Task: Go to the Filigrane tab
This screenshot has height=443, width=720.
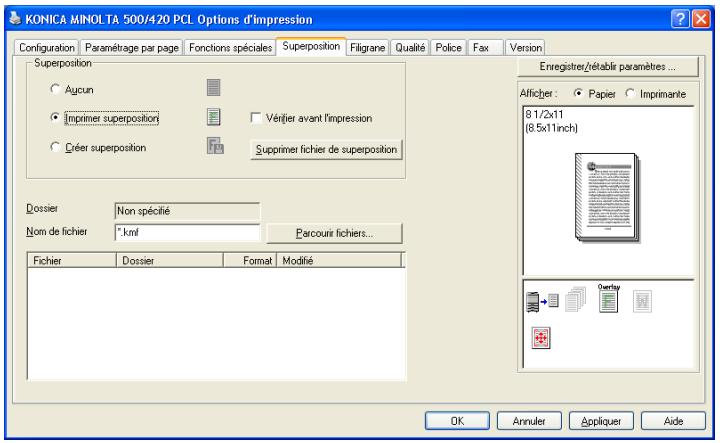Action: pos(367,48)
